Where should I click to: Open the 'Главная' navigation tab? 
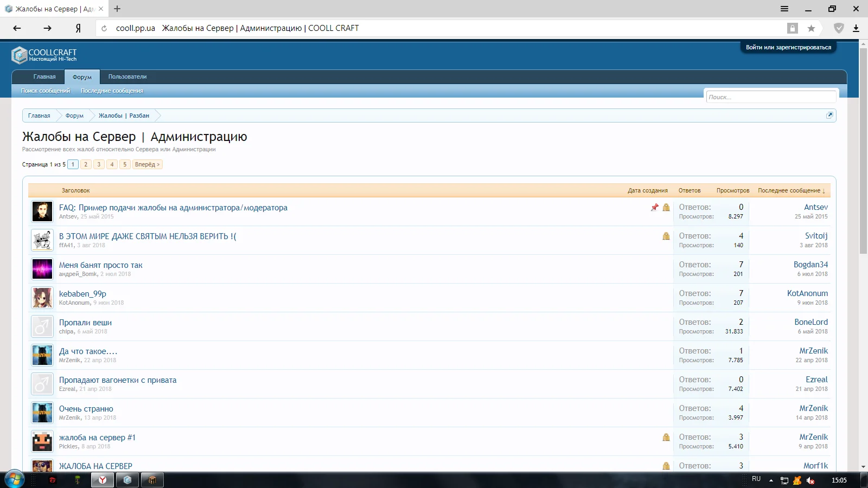pos(44,77)
